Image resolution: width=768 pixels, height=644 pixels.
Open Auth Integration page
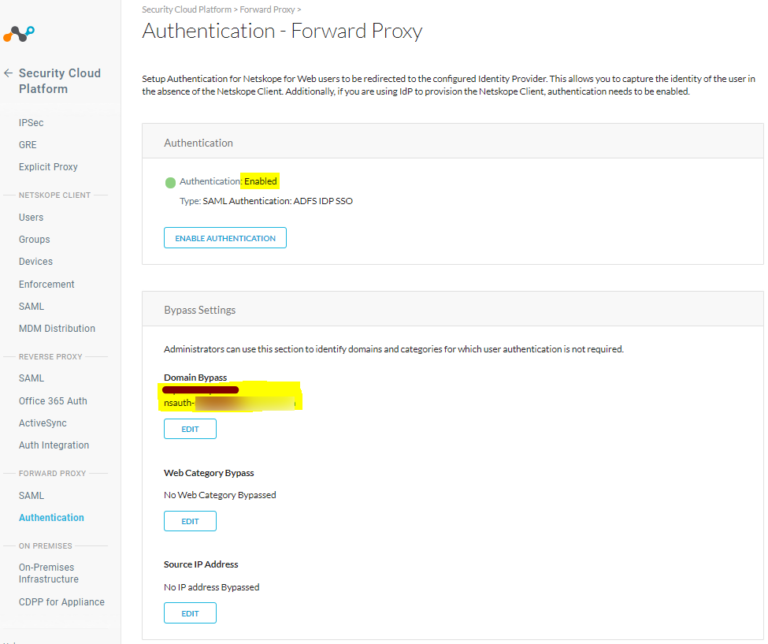point(54,445)
